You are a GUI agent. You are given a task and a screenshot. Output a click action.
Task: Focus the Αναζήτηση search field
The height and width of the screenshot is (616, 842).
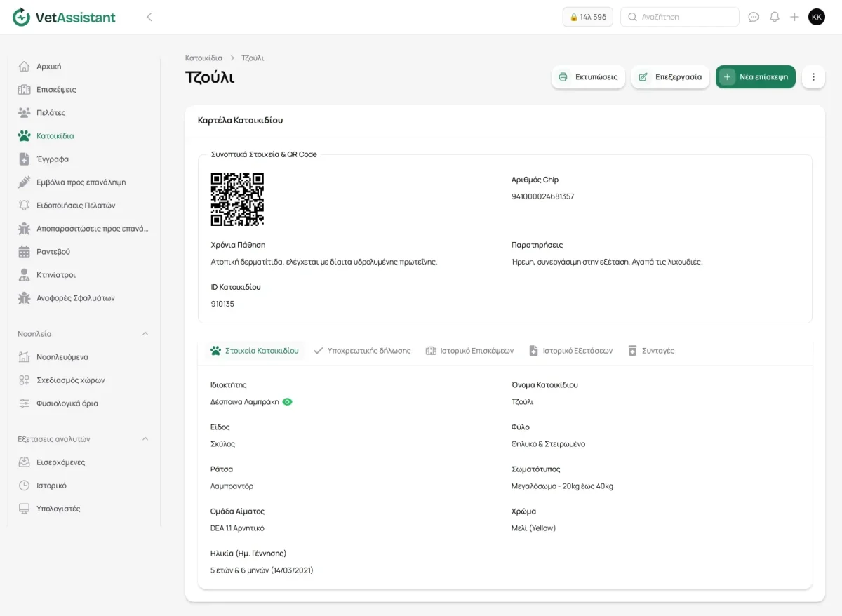click(x=680, y=17)
